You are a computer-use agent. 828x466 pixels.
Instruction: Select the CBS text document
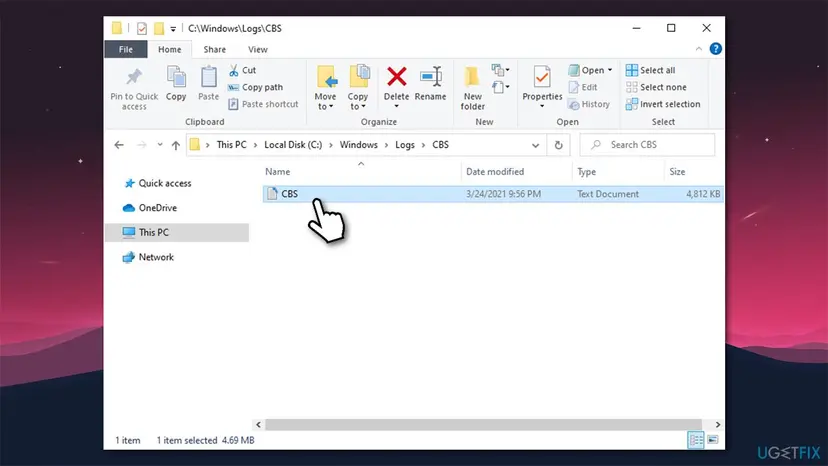click(493, 194)
